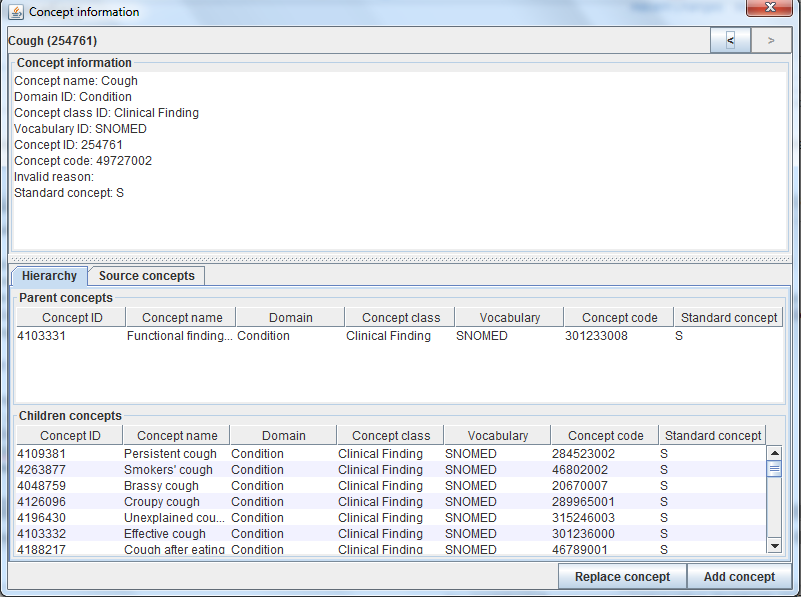801x597 pixels.
Task: Switch to the Source concepts tab
Action: click(x=147, y=276)
